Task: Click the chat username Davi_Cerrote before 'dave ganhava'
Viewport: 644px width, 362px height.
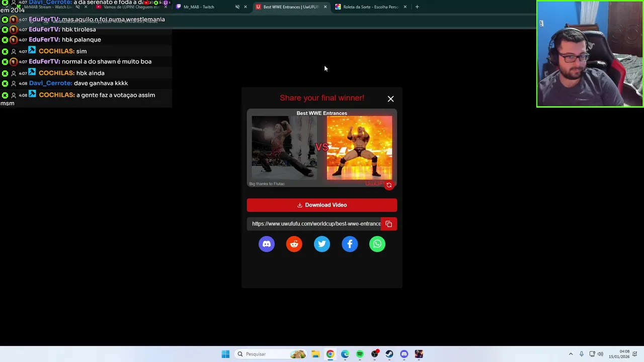Action: (x=50, y=83)
